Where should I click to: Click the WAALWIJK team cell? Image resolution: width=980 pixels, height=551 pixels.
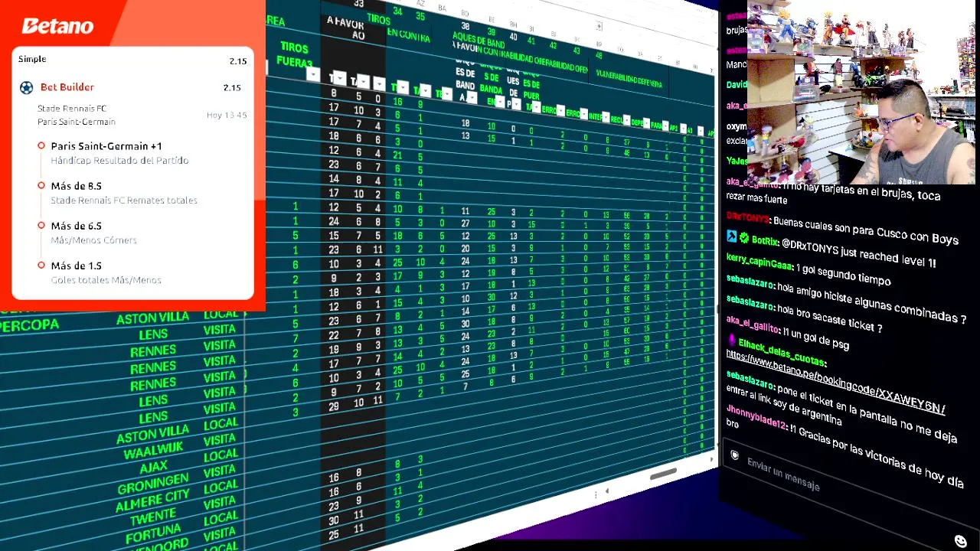coord(153,452)
